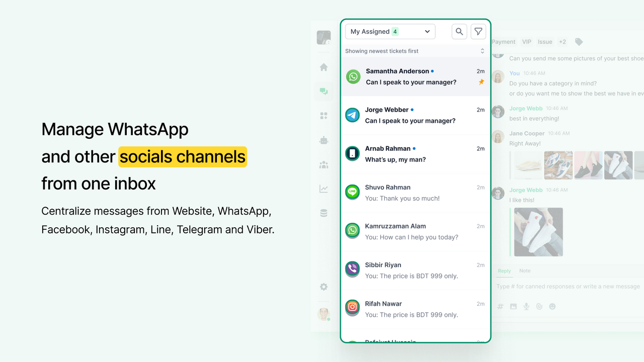Click the preview 'You: How can I help you today?'
644x362 pixels.
coord(412,237)
